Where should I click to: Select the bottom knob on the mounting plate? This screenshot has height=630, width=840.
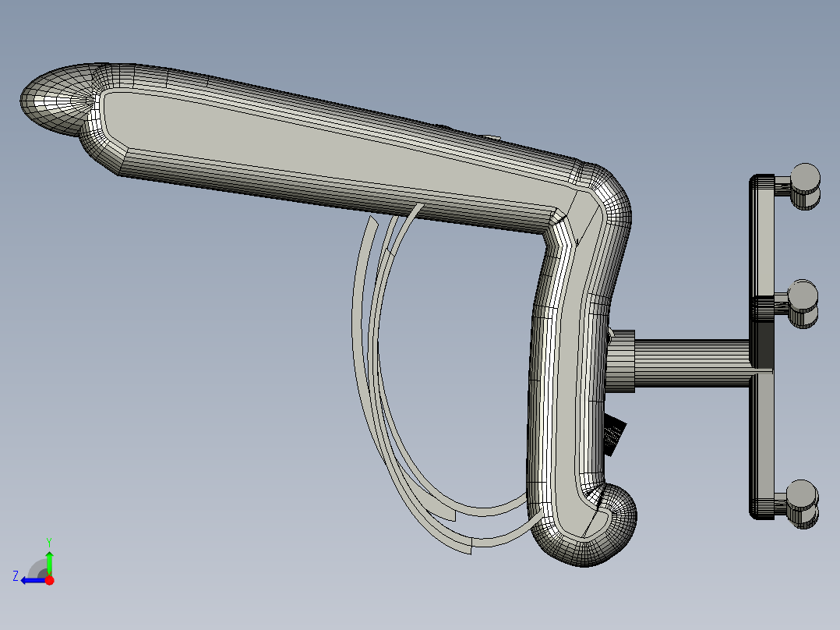803,504
